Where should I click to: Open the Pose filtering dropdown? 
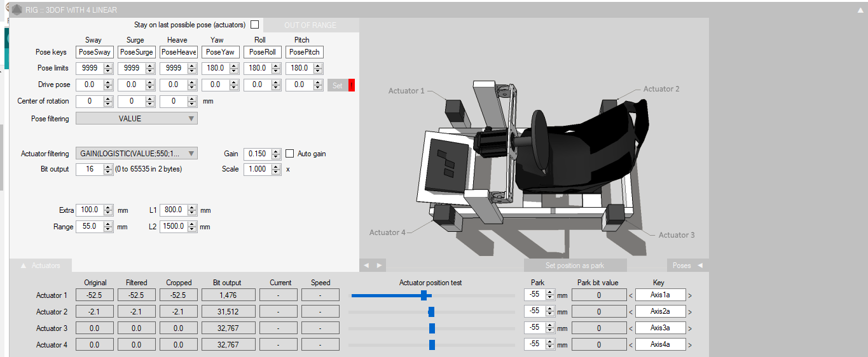137,118
